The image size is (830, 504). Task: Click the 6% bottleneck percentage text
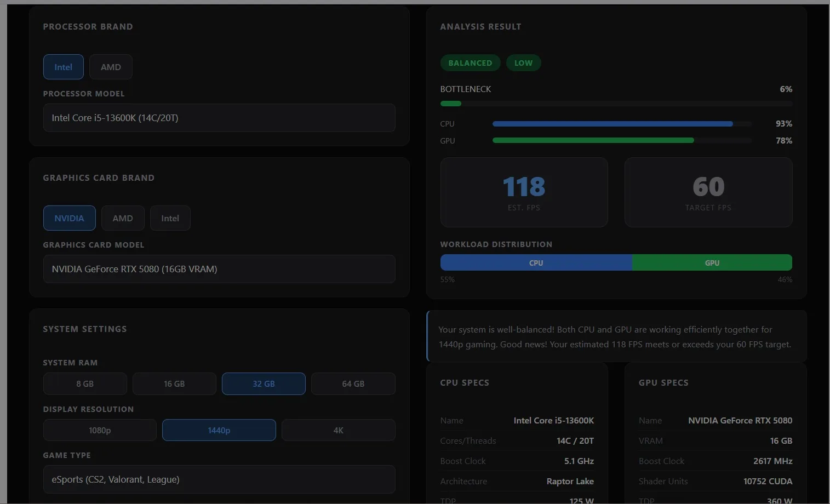point(786,89)
